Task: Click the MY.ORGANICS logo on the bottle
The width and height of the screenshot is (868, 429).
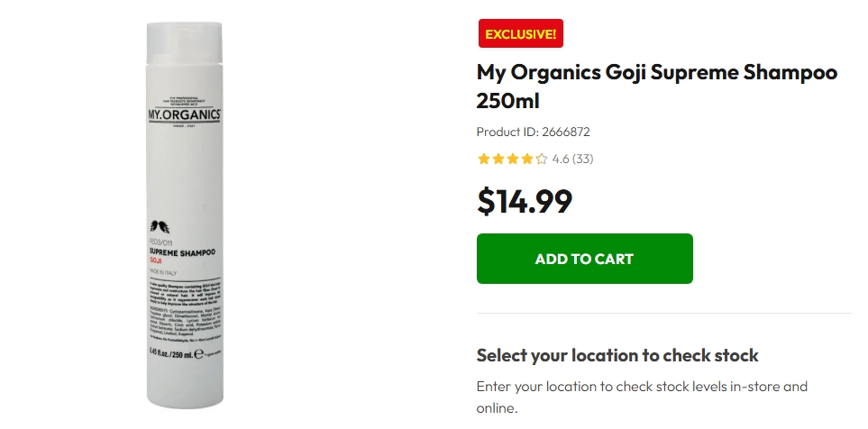Action: (185, 114)
